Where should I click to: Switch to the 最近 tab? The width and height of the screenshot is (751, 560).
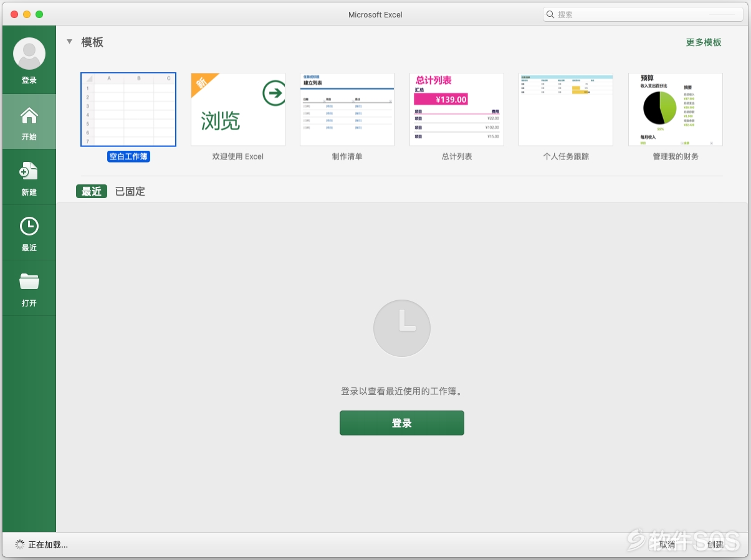coord(92,191)
